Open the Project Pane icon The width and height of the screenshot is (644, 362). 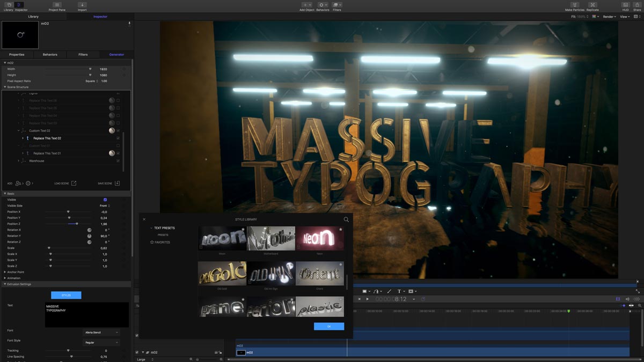(x=57, y=5)
